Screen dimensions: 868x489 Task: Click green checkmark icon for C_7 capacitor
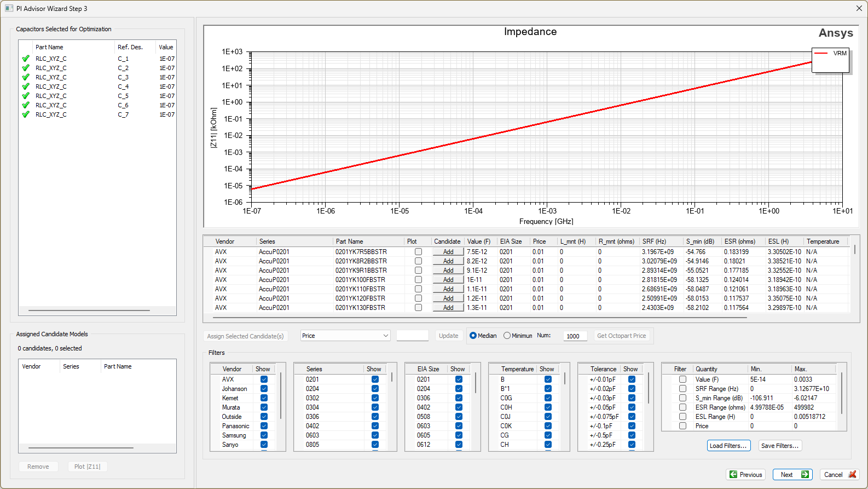coord(26,114)
